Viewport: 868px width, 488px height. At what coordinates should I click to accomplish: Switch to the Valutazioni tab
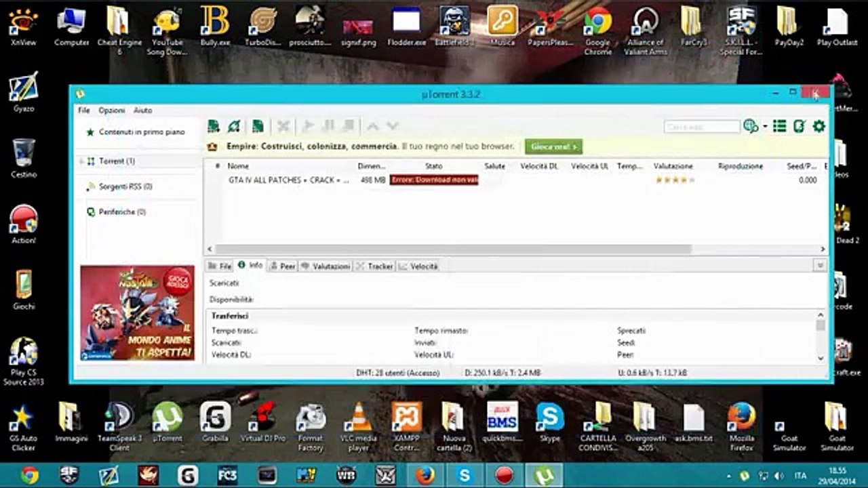pos(325,266)
